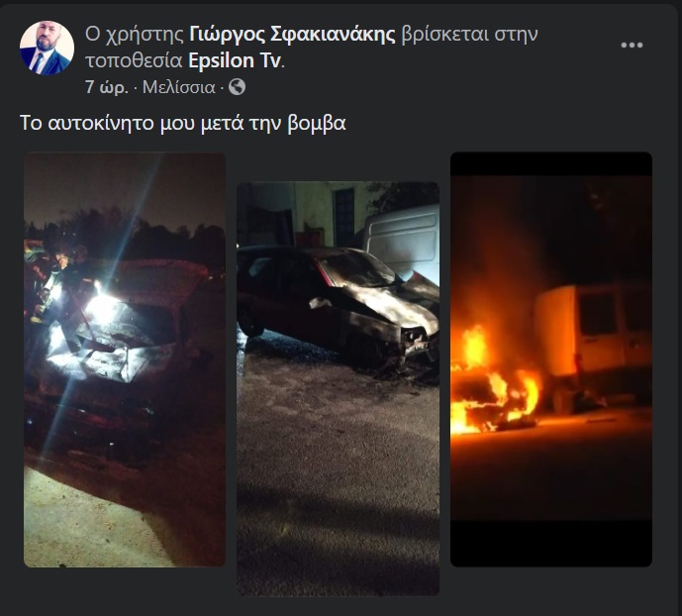The width and height of the screenshot is (682, 616).
Task: Click the globe public audience icon
Action: tap(237, 87)
